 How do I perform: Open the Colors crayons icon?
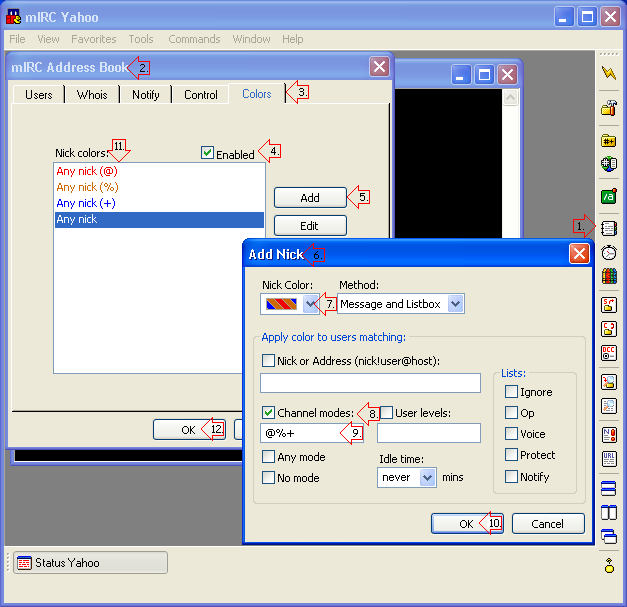[609, 276]
